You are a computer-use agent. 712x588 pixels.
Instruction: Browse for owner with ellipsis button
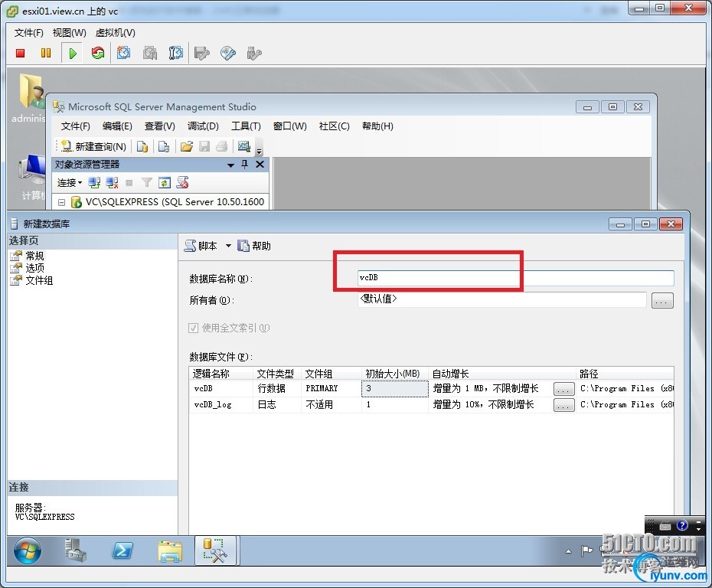click(662, 300)
